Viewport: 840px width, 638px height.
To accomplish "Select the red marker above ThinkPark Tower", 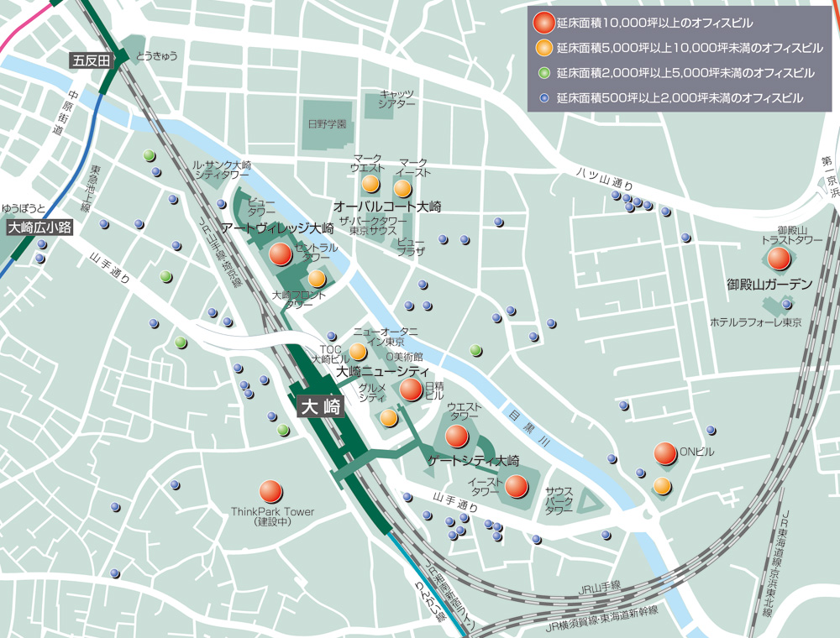I will pyautogui.click(x=270, y=491).
